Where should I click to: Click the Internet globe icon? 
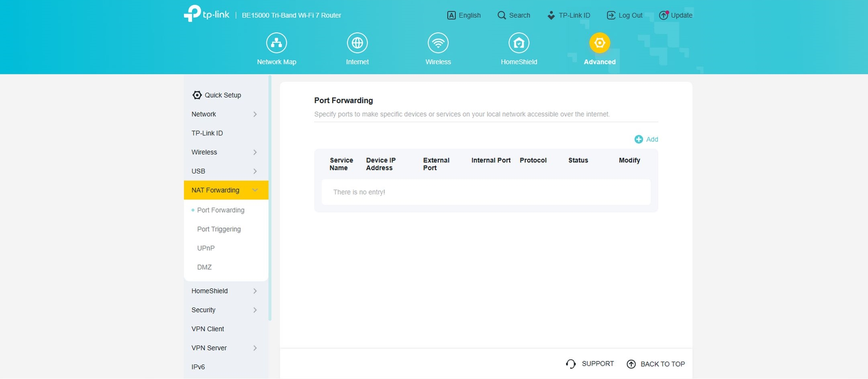tap(357, 43)
